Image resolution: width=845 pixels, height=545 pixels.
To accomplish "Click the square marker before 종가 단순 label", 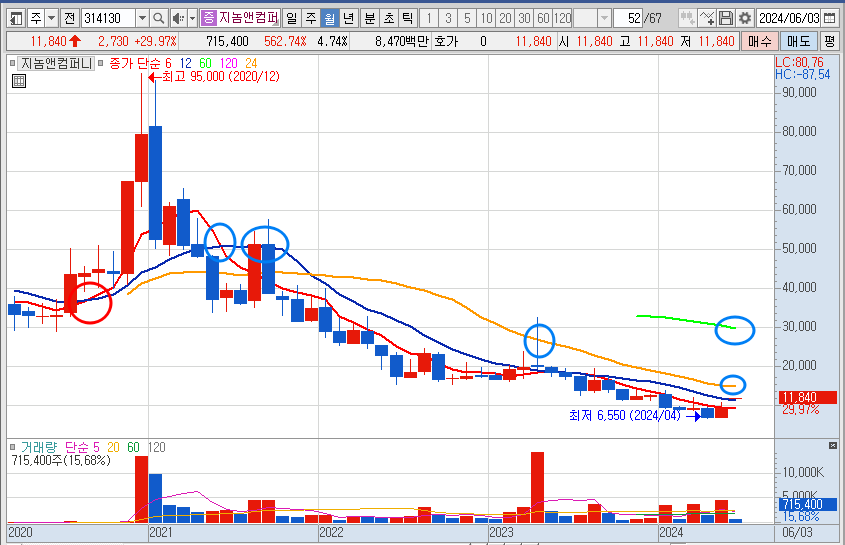I will click(x=100, y=64).
